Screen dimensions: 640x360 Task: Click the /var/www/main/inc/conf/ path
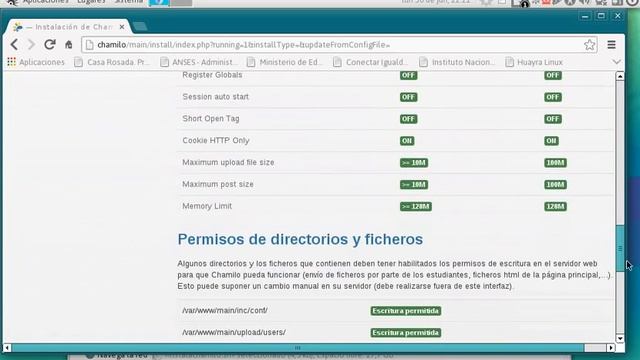click(225, 311)
